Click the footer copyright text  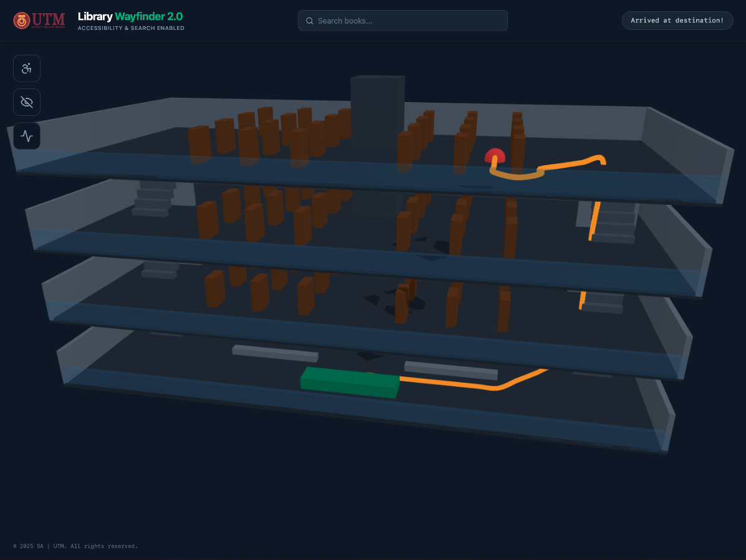click(x=75, y=546)
